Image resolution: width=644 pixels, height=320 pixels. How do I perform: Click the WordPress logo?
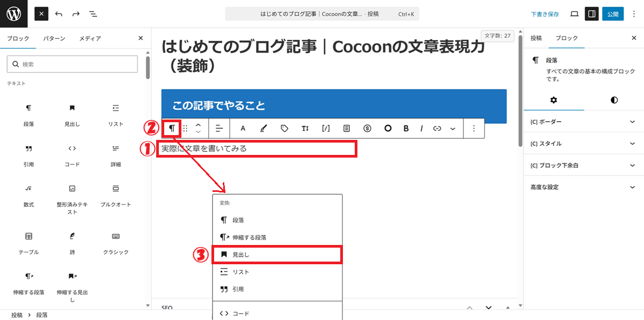click(14, 14)
